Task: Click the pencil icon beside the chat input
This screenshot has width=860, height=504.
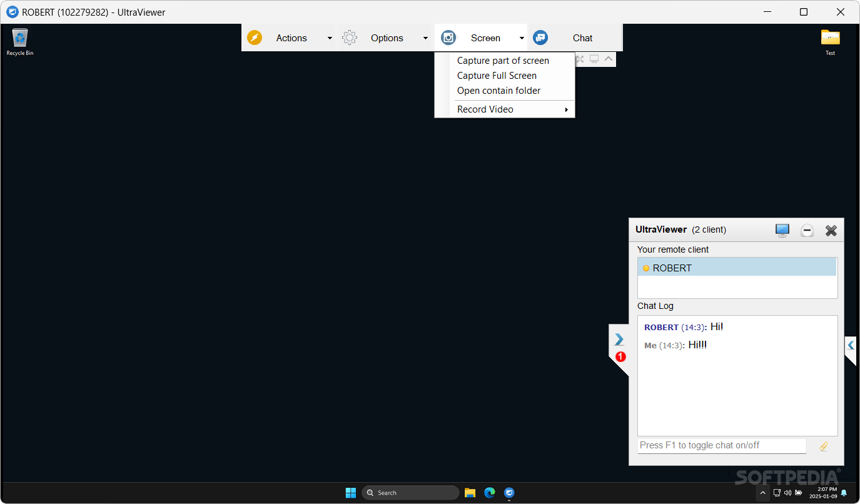Action: click(x=823, y=446)
